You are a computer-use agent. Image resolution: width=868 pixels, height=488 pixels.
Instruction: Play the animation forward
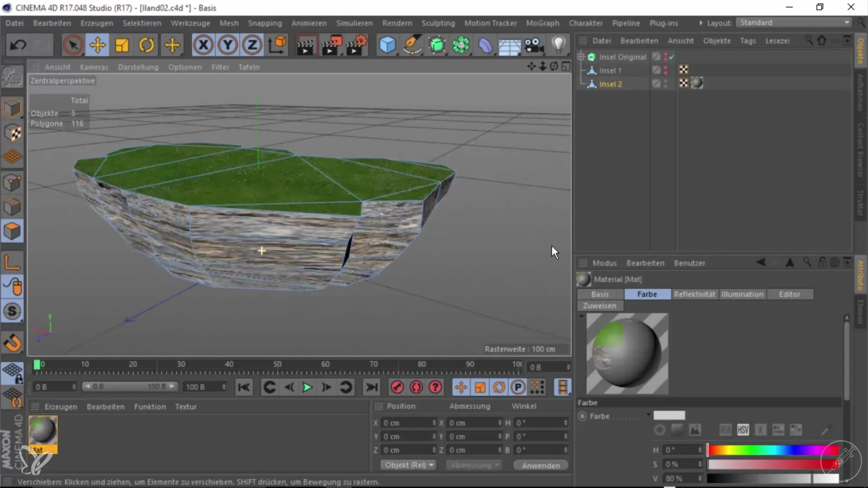pyautogui.click(x=307, y=387)
